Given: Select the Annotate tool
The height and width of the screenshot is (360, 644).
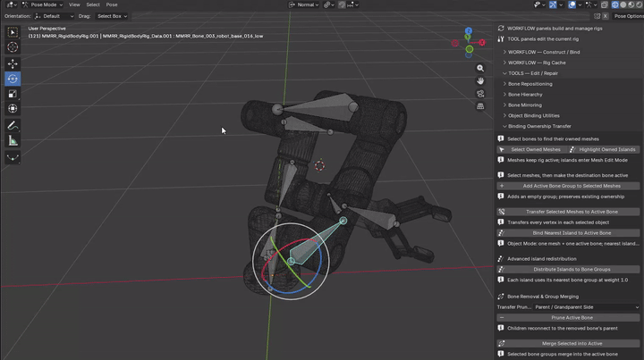Looking at the screenshot, I should pyautogui.click(x=13, y=125).
